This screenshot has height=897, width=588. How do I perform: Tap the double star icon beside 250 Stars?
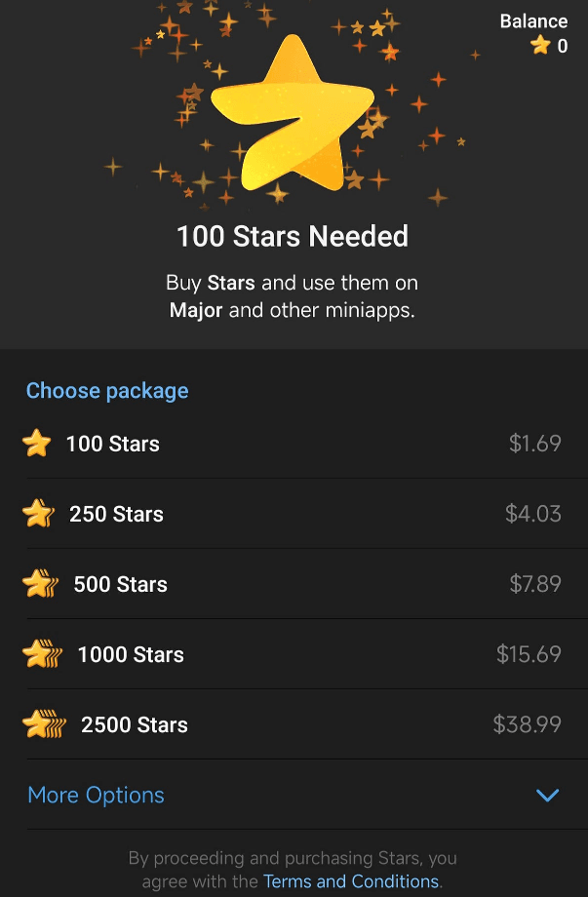pos(38,513)
